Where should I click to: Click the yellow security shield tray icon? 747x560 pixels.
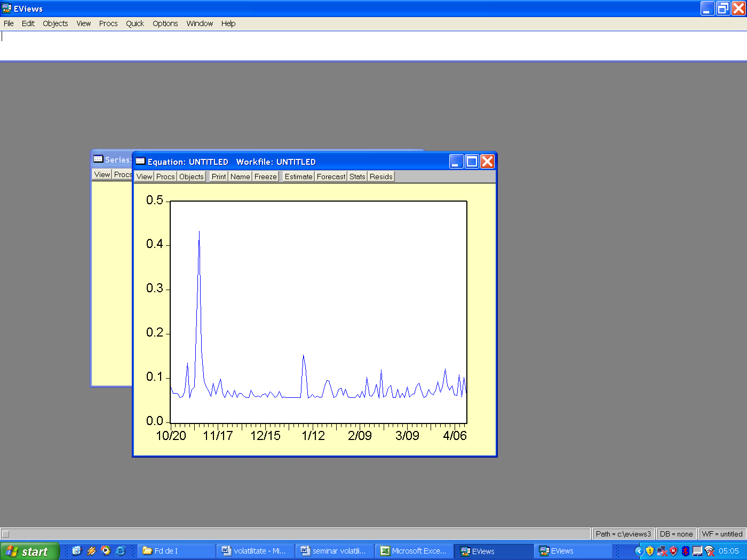click(650, 551)
